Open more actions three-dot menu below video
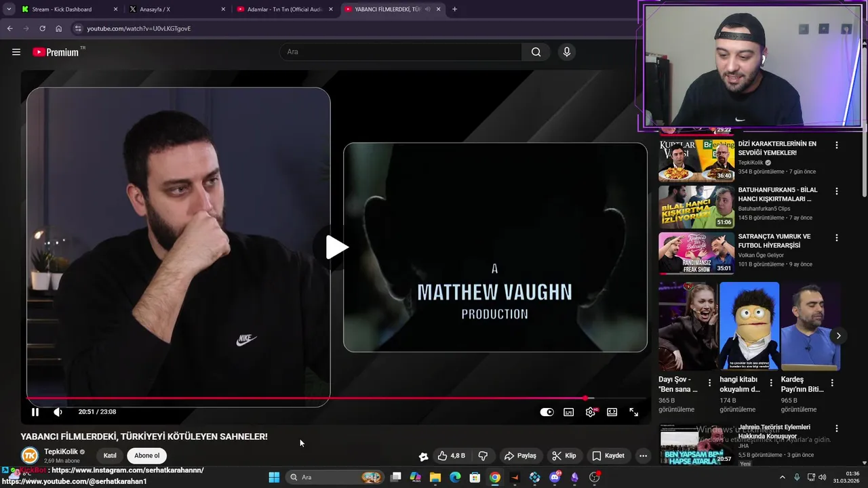The height and width of the screenshot is (488, 868). pos(643,455)
